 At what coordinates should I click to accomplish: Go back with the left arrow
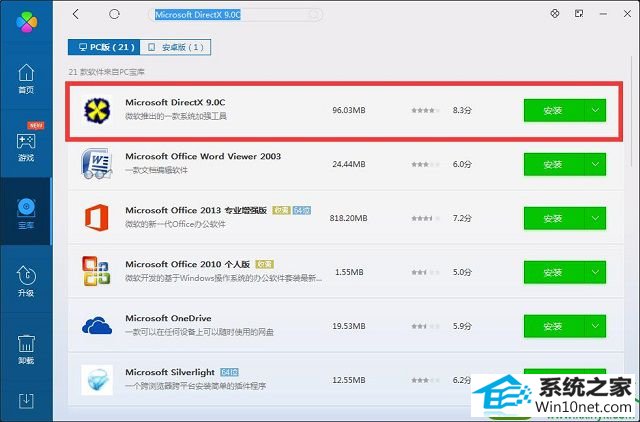tap(76, 14)
